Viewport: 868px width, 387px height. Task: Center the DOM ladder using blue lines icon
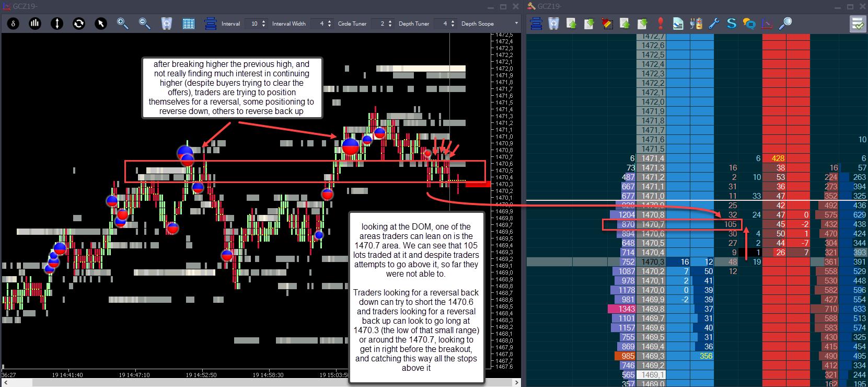(x=536, y=24)
